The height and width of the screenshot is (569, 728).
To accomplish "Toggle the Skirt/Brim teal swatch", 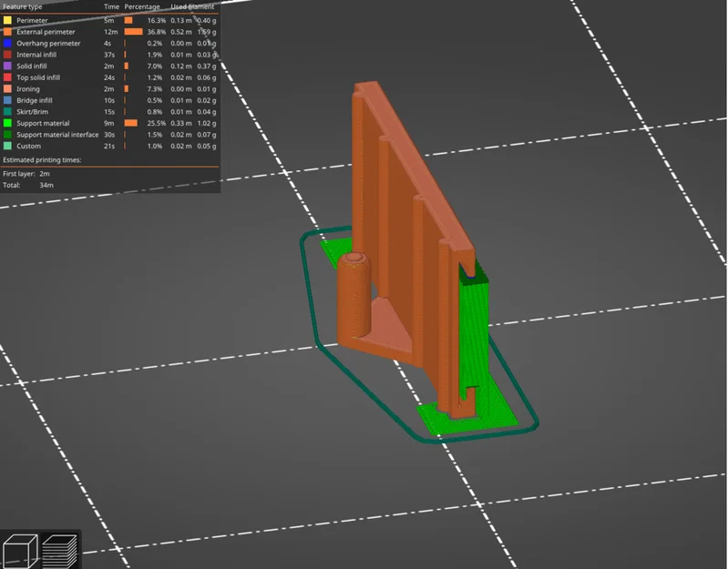I will 7,112.
